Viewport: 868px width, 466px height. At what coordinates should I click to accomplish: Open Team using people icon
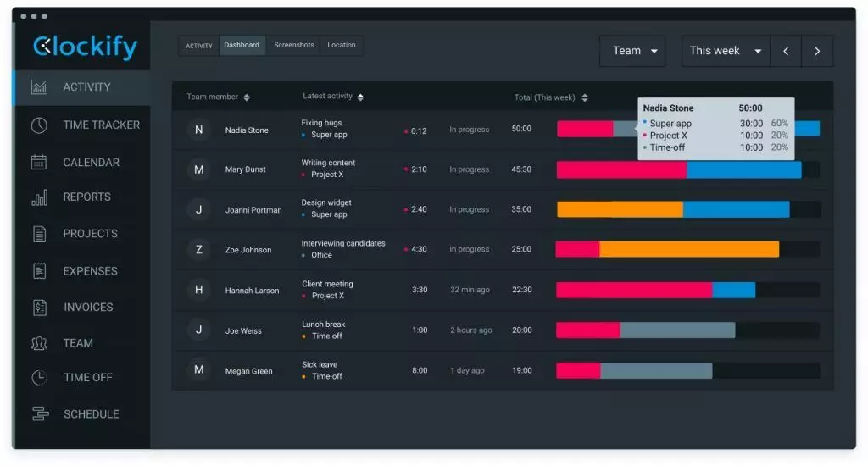[x=39, y=343]
